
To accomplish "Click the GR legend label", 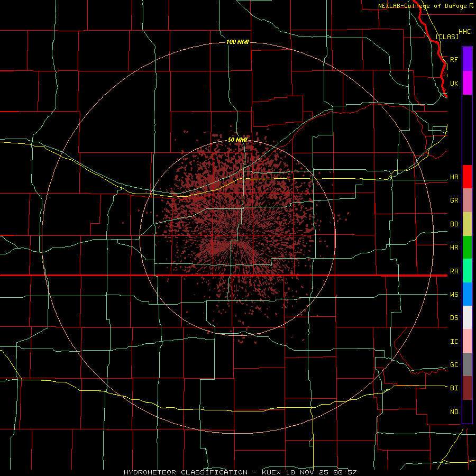I will click(x=454, y=200).
